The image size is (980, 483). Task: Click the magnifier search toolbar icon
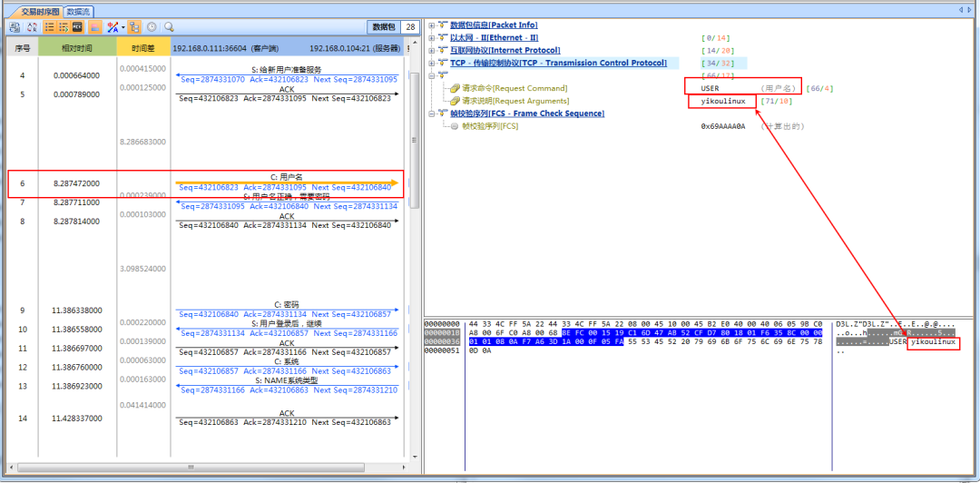[169, 27]
